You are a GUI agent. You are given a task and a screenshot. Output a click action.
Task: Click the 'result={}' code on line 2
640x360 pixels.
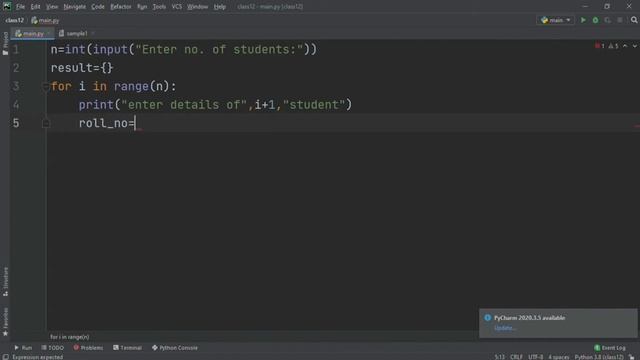click(x=82, y=68)
